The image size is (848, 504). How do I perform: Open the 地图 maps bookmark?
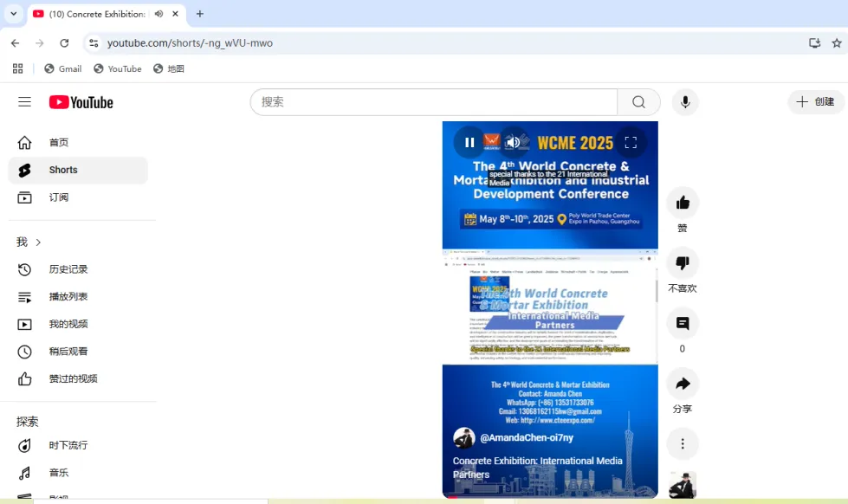(169, 68)
